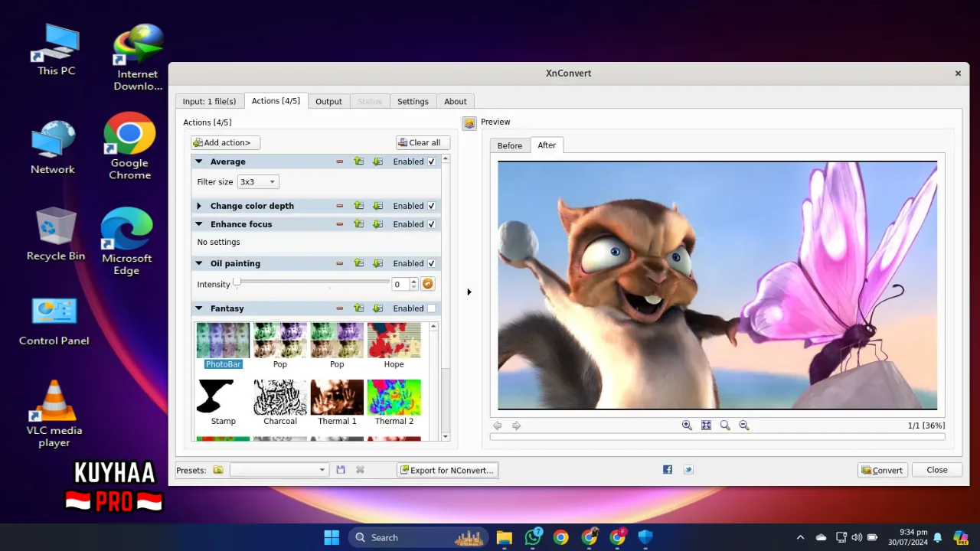Open the Settings tab
Screen dimensions: 980x551
(413, 101)
